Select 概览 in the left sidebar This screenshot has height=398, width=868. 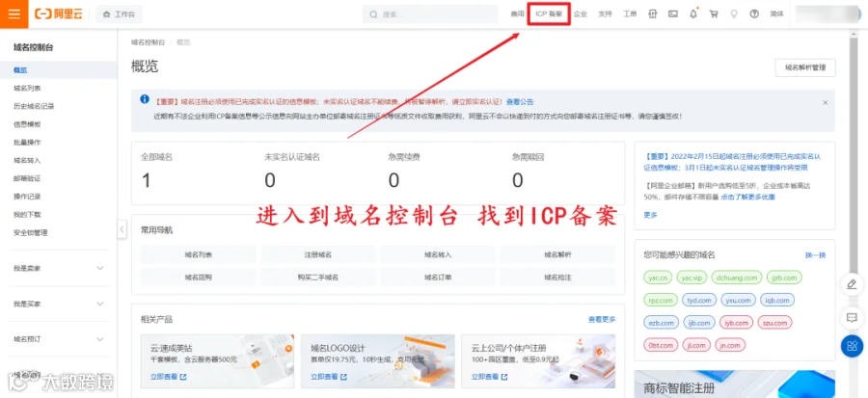(58, 70)
